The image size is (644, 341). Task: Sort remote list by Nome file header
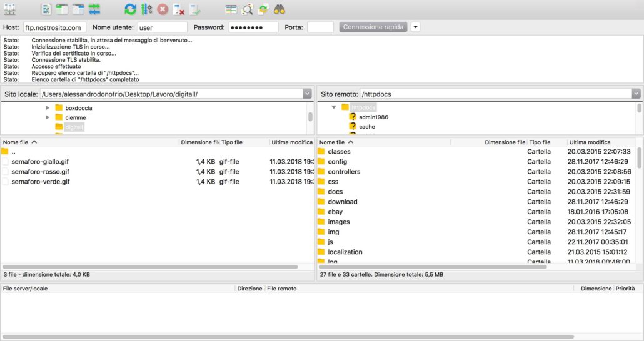pos(384,142)
